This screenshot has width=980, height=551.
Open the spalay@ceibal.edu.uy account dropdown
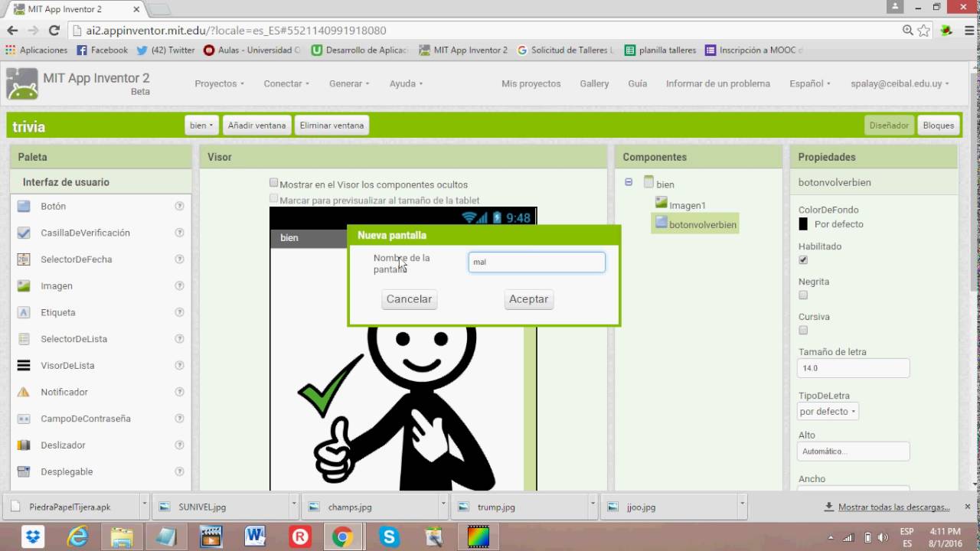click(x=900, y=83)
